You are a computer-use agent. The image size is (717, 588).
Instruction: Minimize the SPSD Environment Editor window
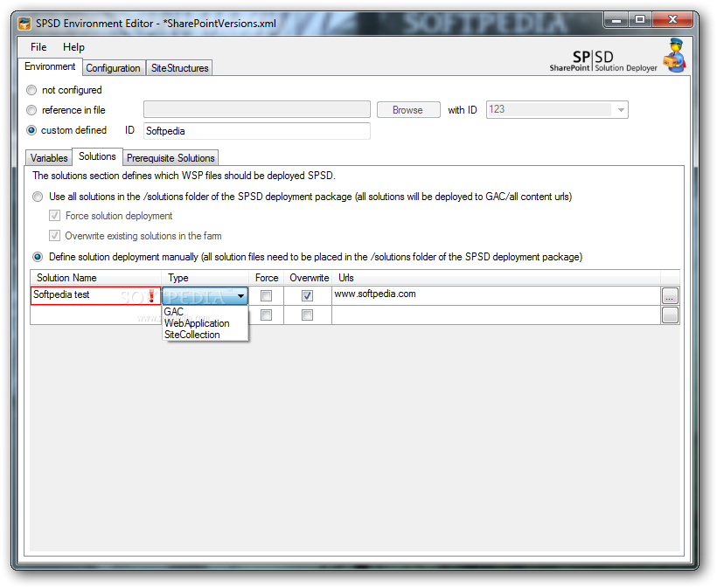pos(616,19)
